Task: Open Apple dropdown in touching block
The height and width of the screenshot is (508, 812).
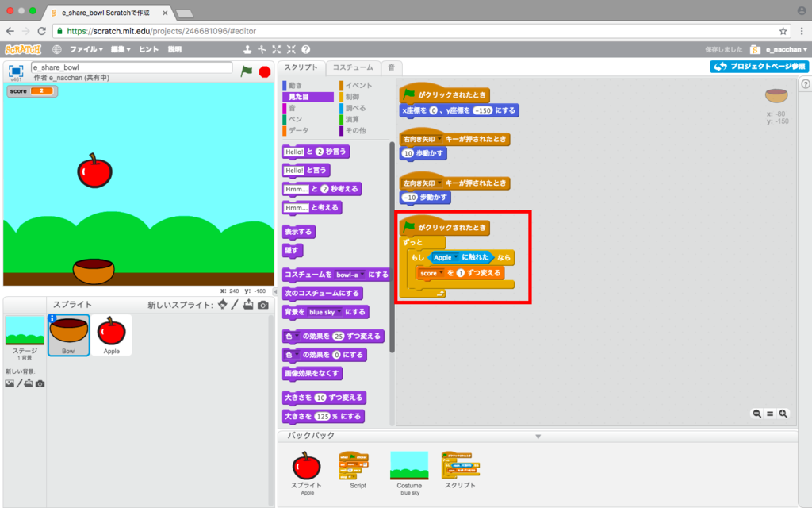Action: point(456,257)
